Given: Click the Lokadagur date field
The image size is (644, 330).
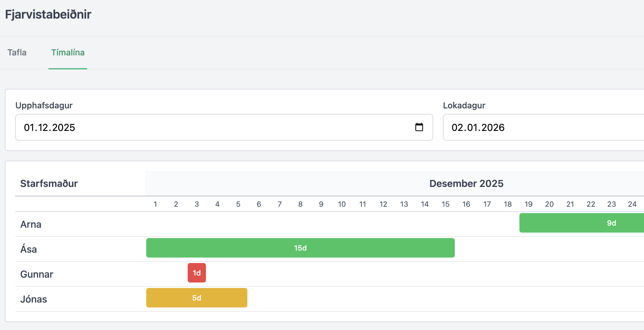Looking at the screenshot, I should click(542, 127).
